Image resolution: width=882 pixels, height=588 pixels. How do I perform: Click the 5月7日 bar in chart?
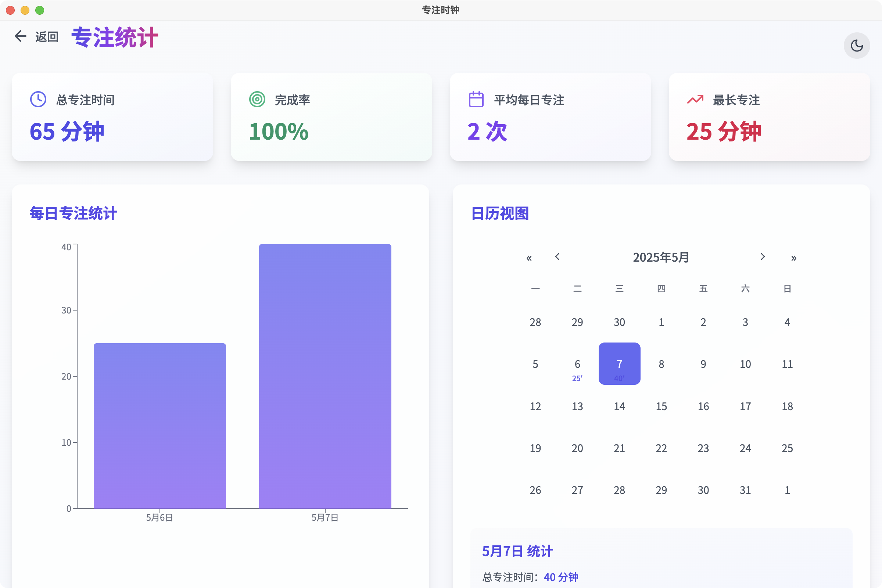(325, 376)
